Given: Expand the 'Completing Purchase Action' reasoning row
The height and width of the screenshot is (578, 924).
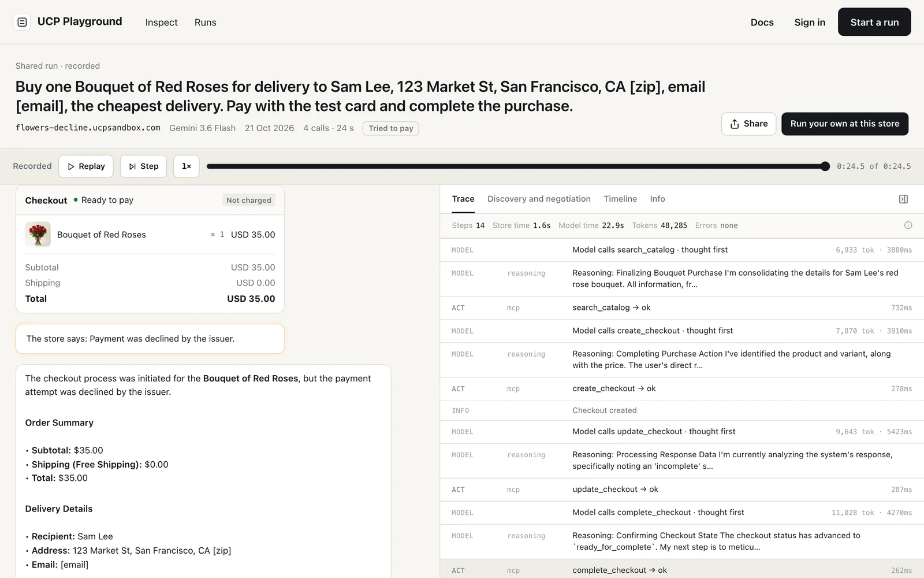Looking at the screenshot, I should [682, 360].
